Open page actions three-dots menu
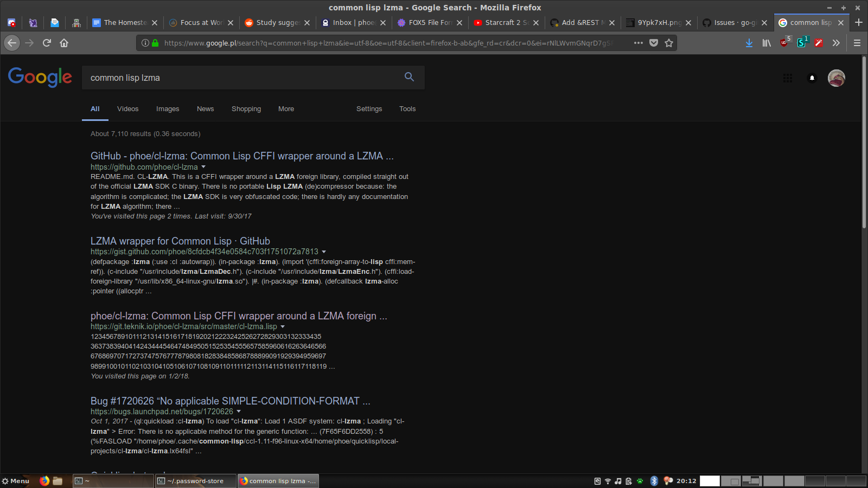 click(639, 43)
